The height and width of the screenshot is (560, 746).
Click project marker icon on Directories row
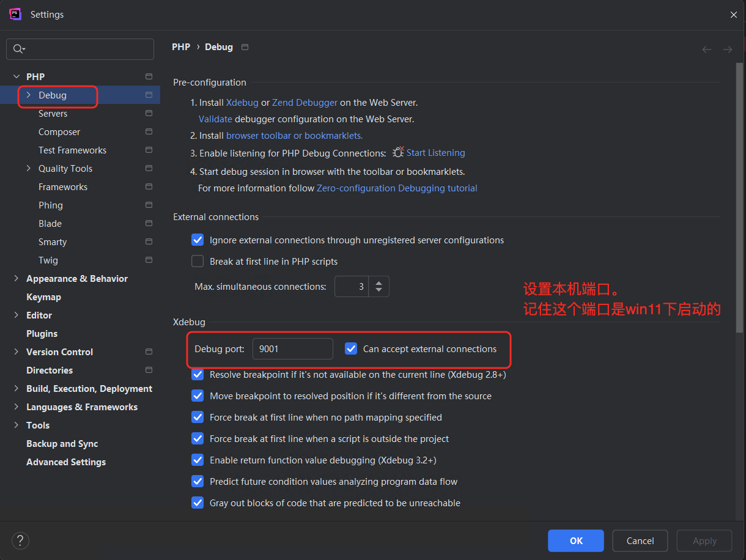149,370
